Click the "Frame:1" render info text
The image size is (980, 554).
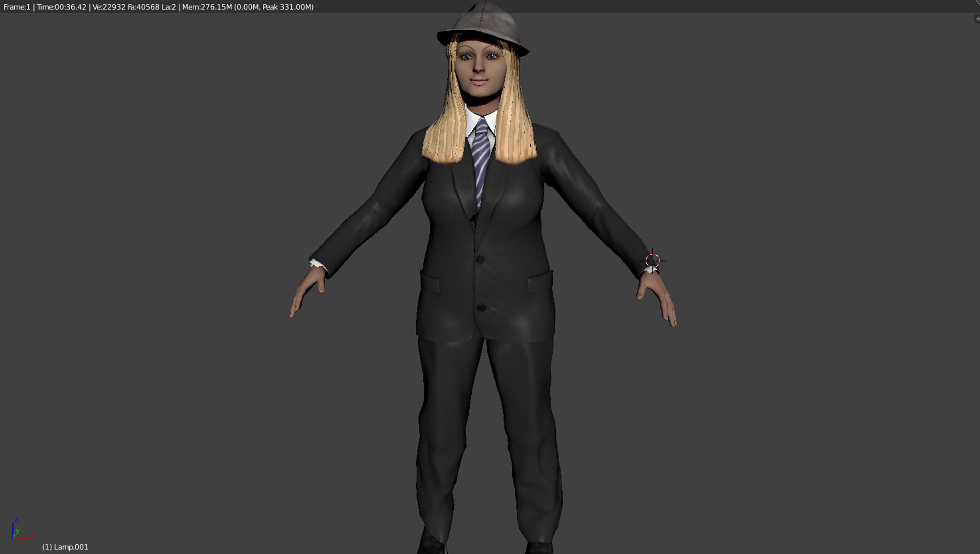coord(17,7)
